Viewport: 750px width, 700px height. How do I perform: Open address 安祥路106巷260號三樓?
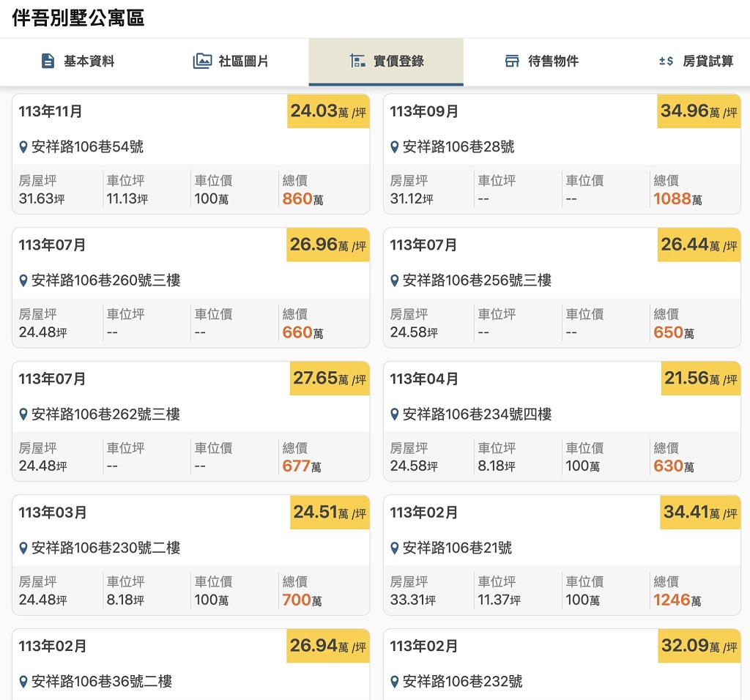pyautogui.click(x=105, y=280)
